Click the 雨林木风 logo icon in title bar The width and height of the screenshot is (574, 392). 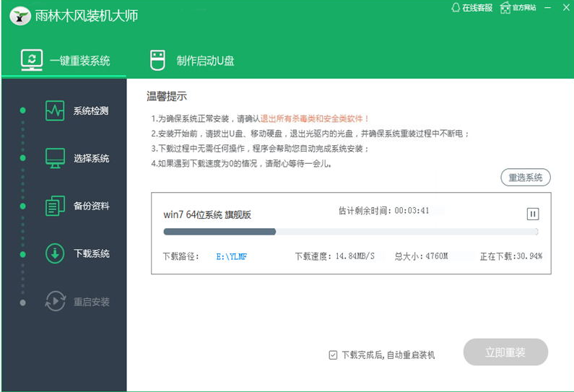(x=19, y=15)
